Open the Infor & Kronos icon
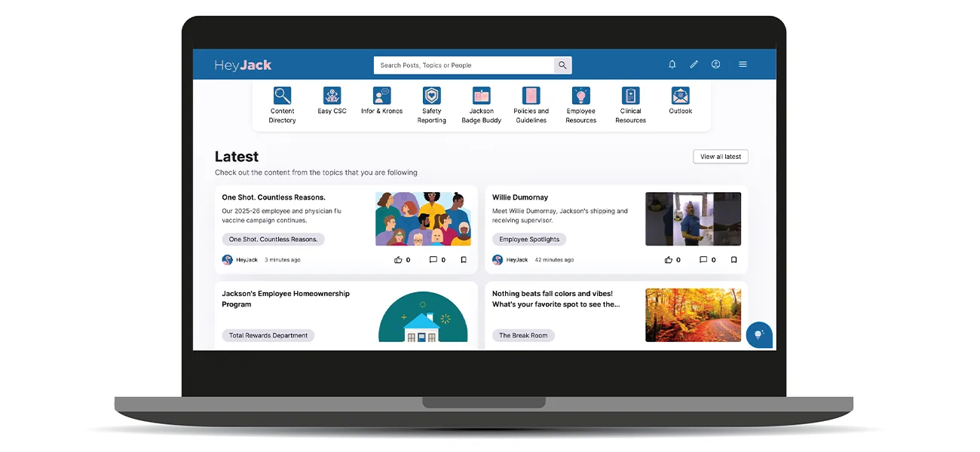 (382, 96)
